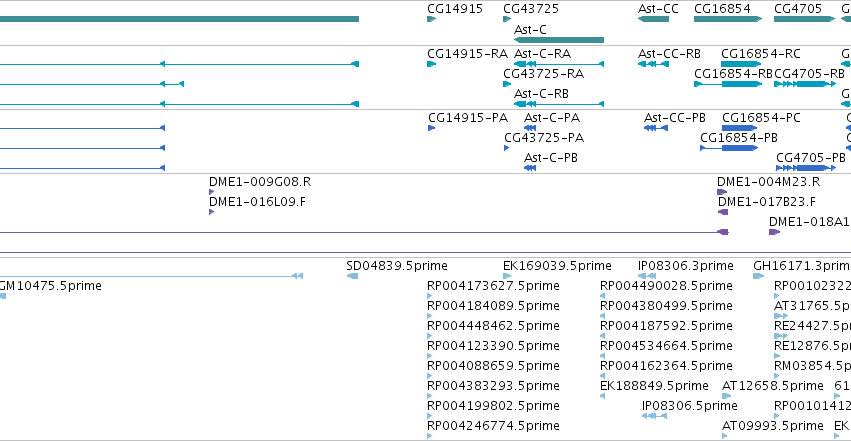Viewport: 851px width, 441px height.
Task: Select the Ast-CC gene feature bar
Action: (x=653, y=19)
